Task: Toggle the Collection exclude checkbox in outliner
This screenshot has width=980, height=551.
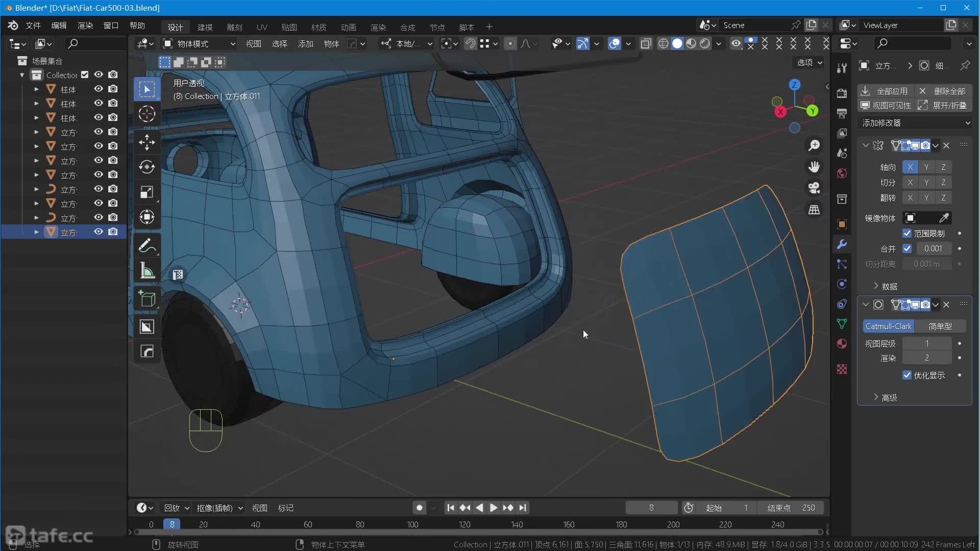Action: pos(85,74)
